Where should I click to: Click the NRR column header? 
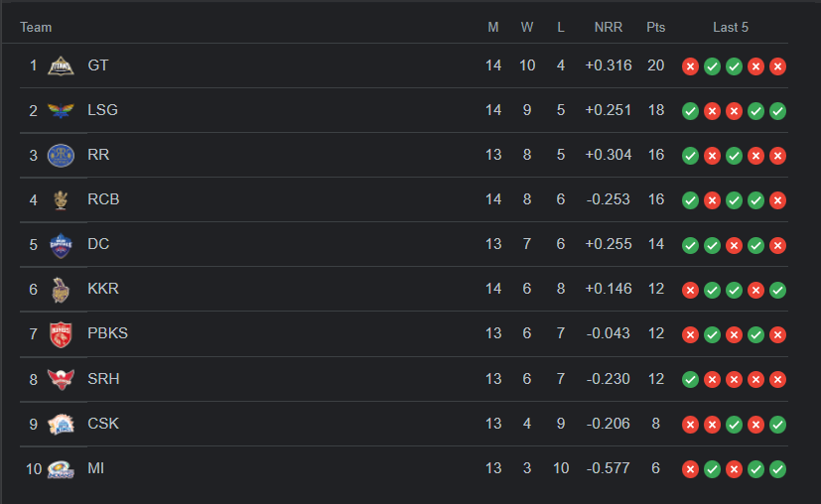pyautogui.click(x=608, y=27)
